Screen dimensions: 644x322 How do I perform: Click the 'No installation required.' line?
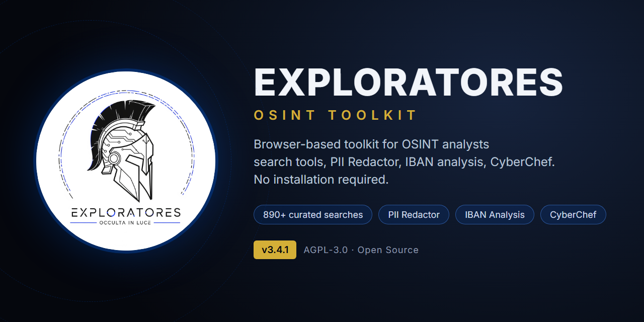[321, 180]
